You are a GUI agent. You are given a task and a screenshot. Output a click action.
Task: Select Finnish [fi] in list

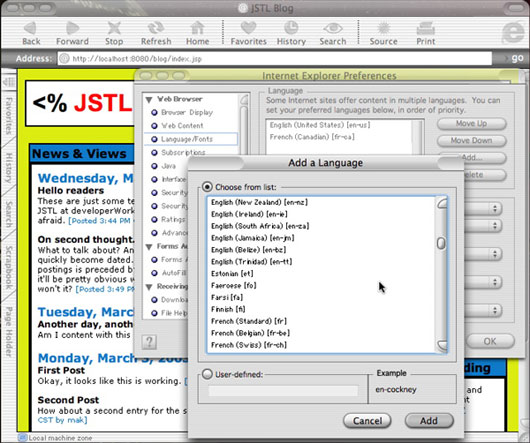tap(228, 309)
